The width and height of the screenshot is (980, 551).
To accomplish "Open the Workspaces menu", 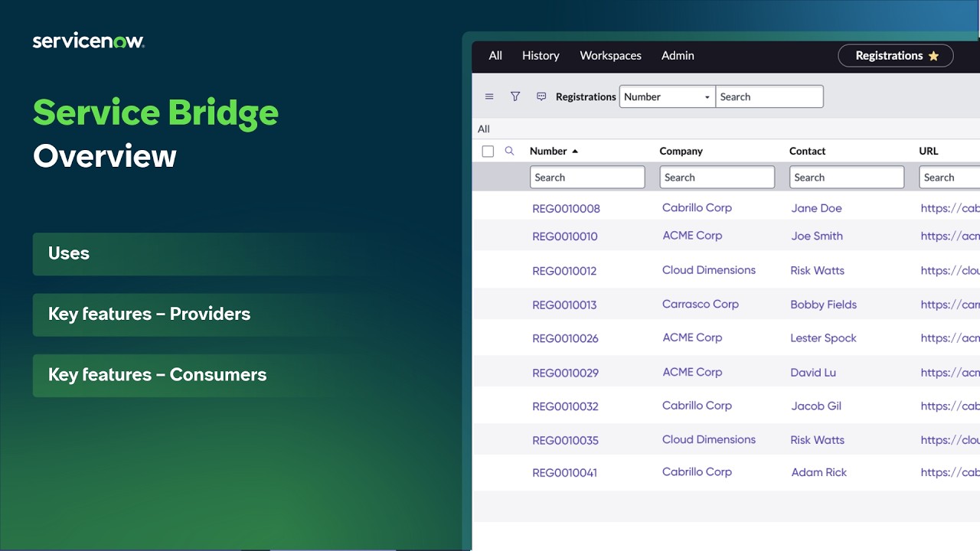I will pos(610,56).
